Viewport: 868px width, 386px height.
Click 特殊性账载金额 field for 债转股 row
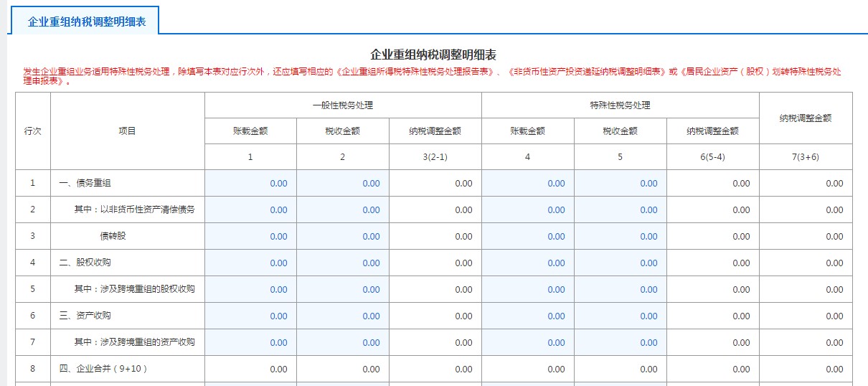528,237
